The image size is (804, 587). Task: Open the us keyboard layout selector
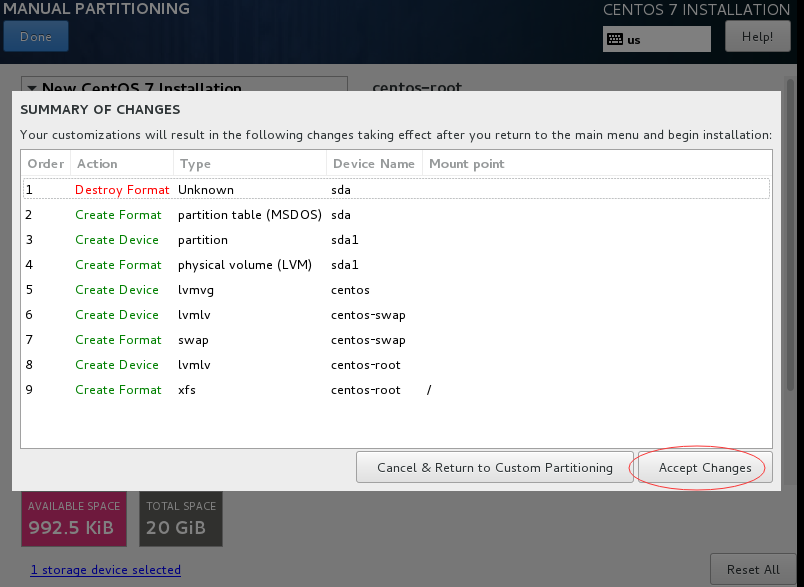(657, 39)
